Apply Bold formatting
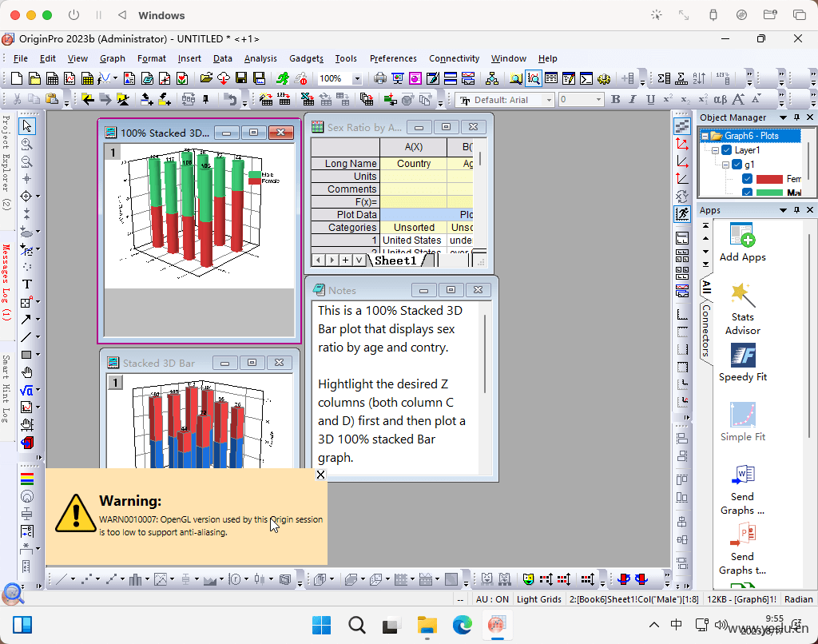The width and height of the screenshot is (818, 644). [616, 99]
